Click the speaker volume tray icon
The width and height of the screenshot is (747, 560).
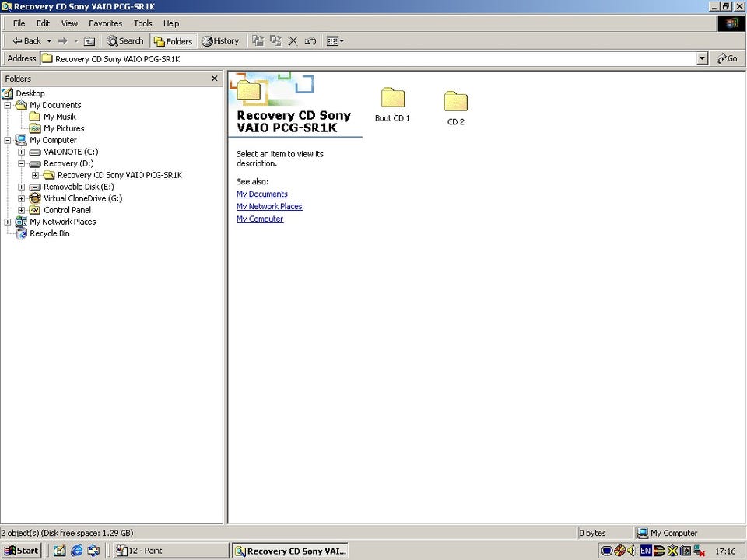click(632, 551)
